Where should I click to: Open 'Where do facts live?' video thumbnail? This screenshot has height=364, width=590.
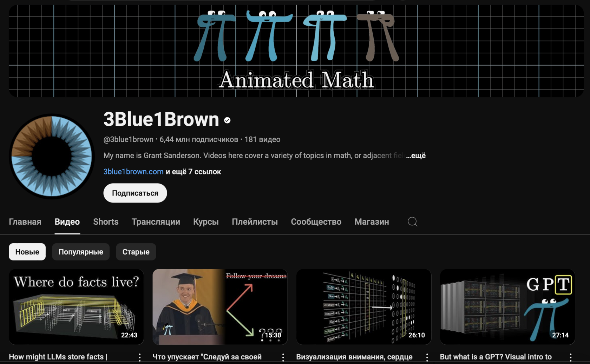(x=76, y=307)
